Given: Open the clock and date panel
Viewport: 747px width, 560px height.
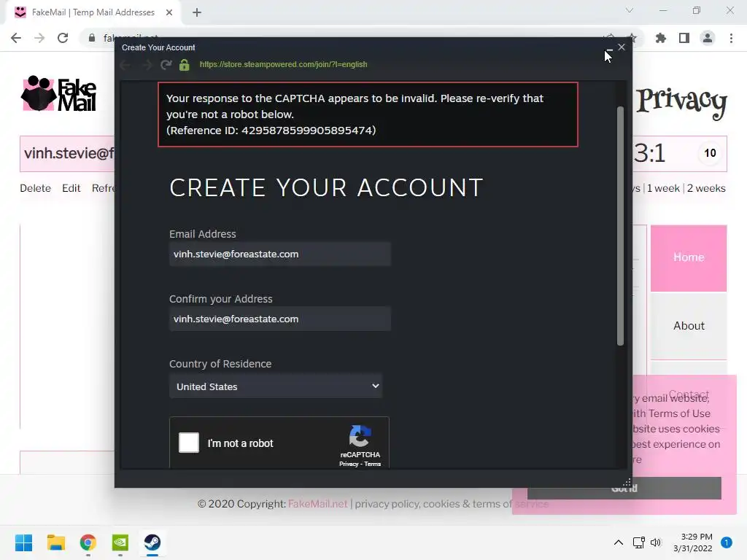Looking at the screenshot, I should [693, 542].
